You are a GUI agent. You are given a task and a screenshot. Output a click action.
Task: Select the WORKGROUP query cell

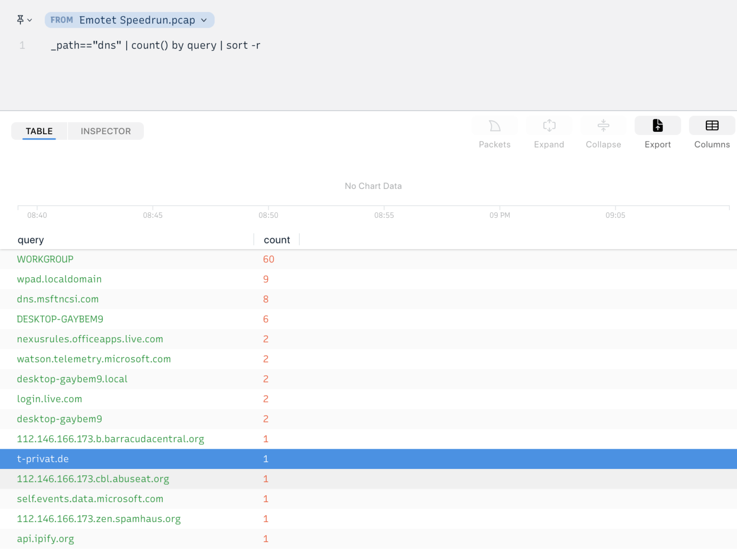click(45, 259)
